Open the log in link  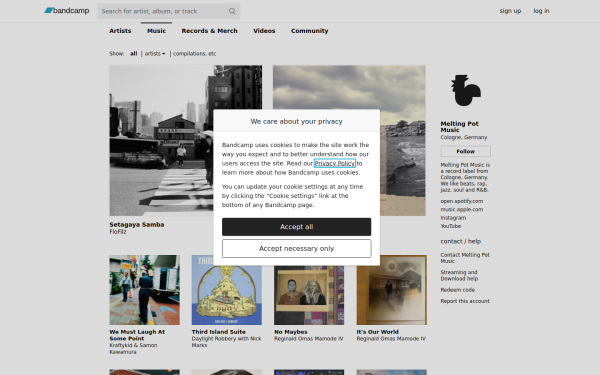coord(541,11)
